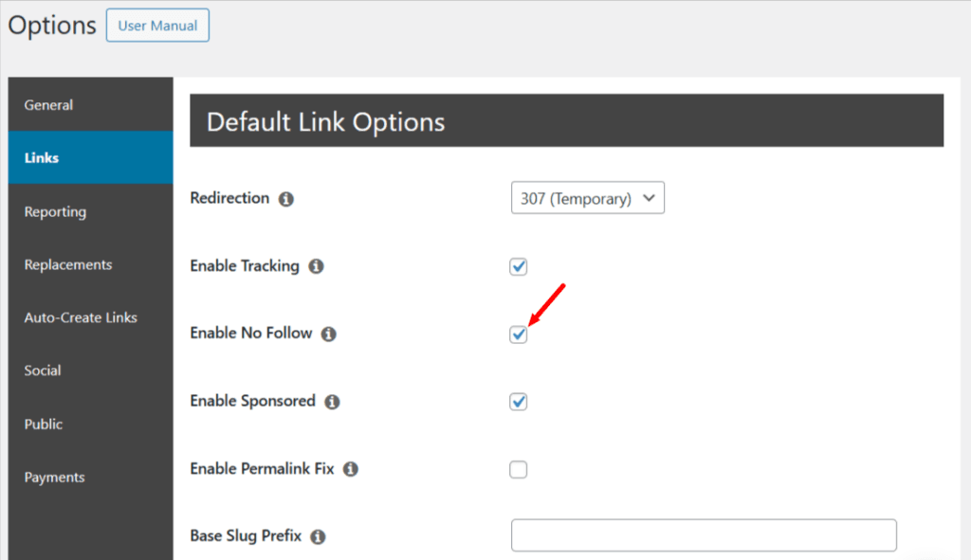Viewport: 971px width, 560px height.
Task: Toggle the Enable Sponsored checkbox
Action: point(518,402)
